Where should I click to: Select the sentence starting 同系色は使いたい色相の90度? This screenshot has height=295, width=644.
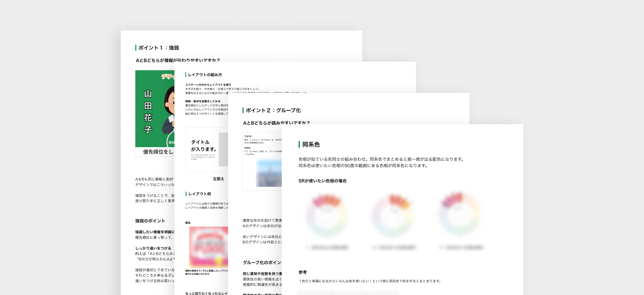363,165
